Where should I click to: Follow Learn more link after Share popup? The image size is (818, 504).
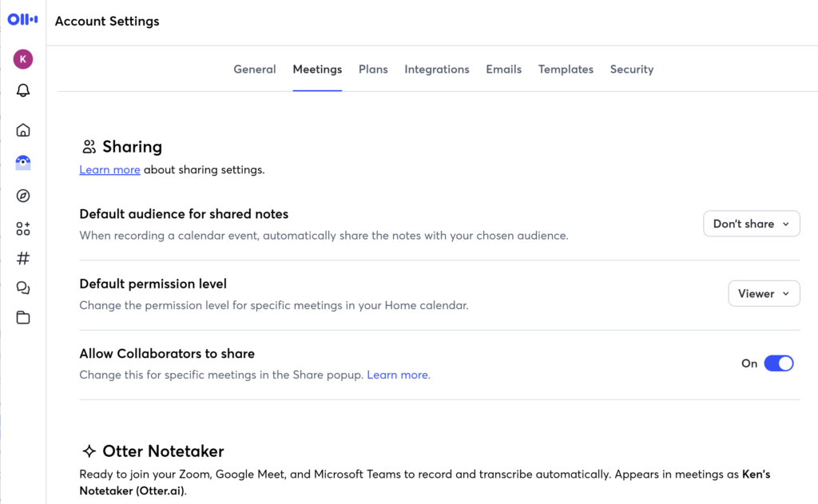click(x=399, y=375)
